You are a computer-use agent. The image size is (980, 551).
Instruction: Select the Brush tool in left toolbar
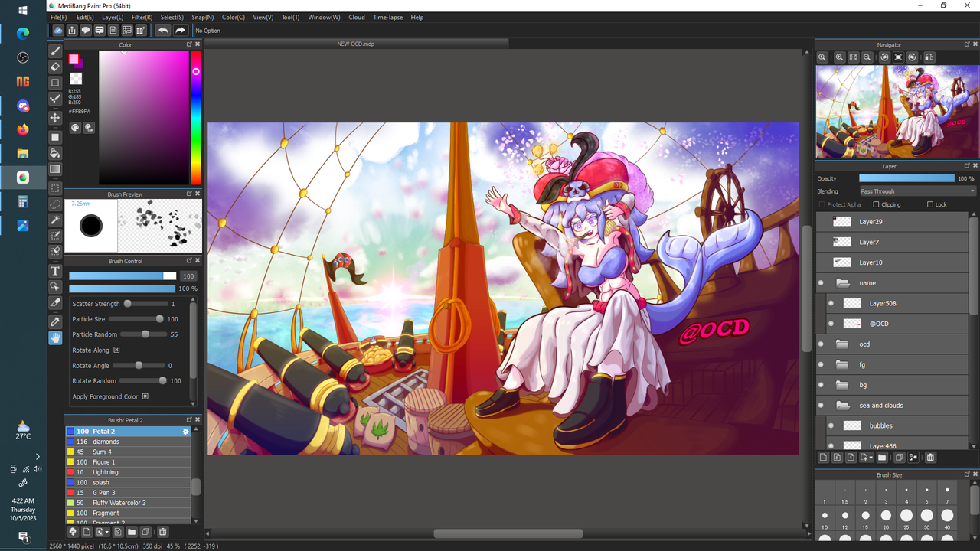55,51
